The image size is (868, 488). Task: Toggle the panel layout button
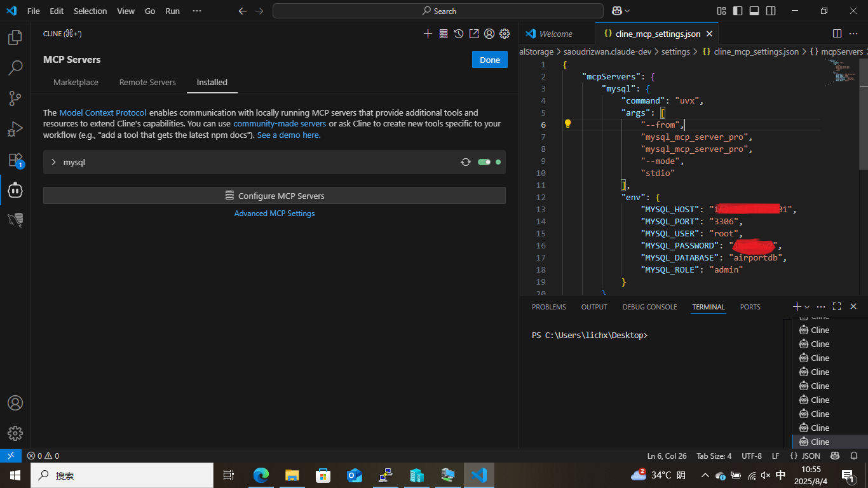tap(754, 11)
